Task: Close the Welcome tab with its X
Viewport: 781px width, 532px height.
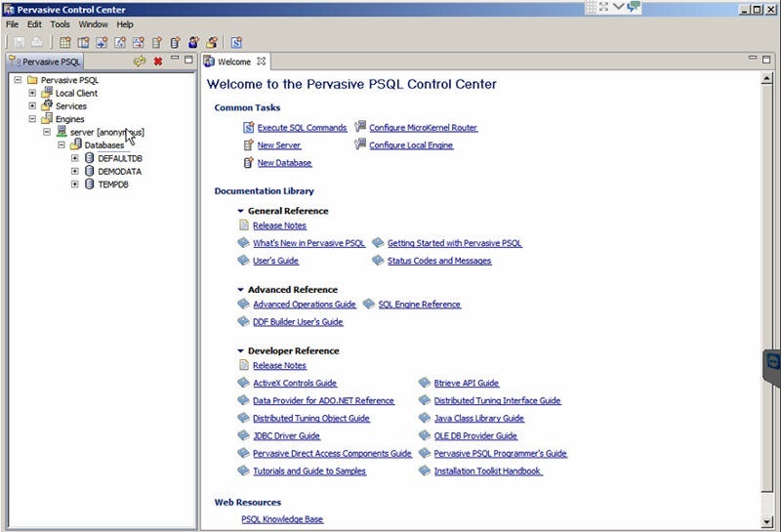Action: tap(261, 61)
